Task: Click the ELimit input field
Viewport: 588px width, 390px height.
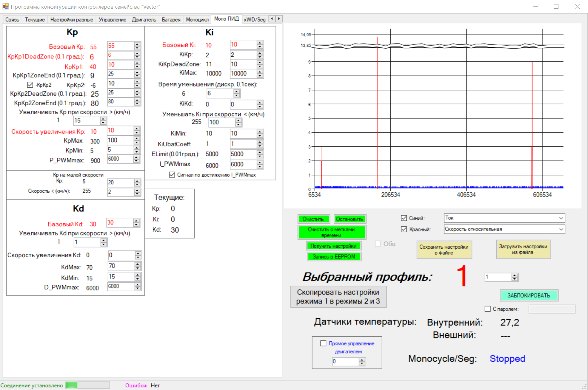Action: coord(243,154)
